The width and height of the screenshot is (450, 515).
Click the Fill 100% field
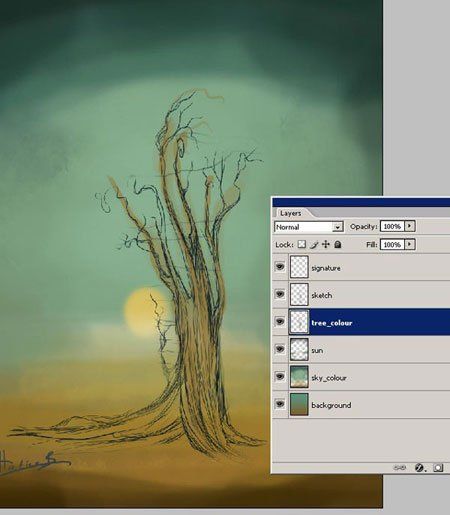[x=392, y=244]
